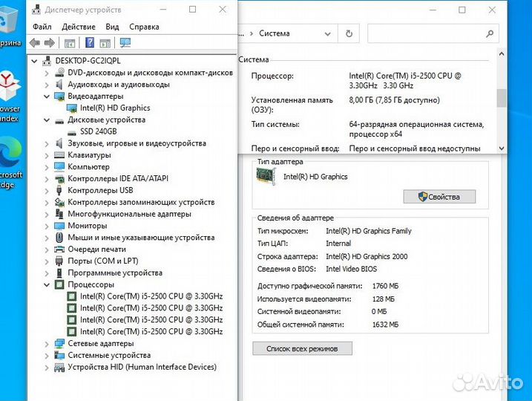Click the Устройства HID icon
The width and height of the screenshot is (532, 401).
point(59,367)
